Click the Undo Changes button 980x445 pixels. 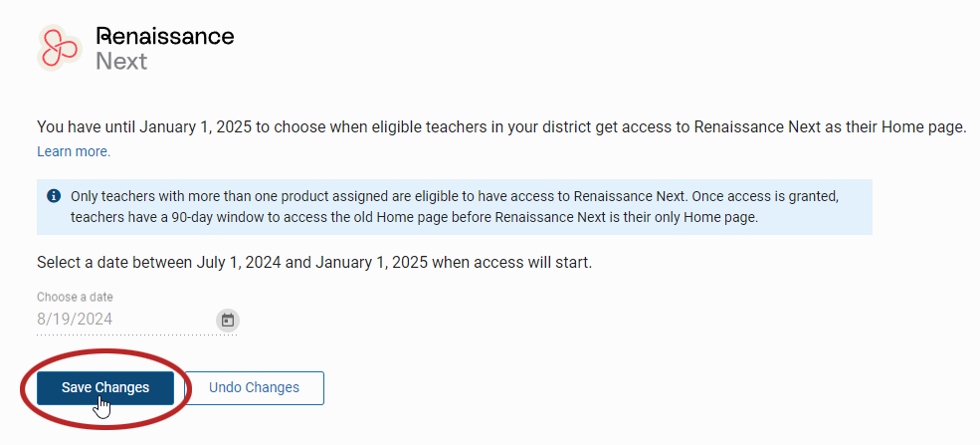(x=255, y=387)
